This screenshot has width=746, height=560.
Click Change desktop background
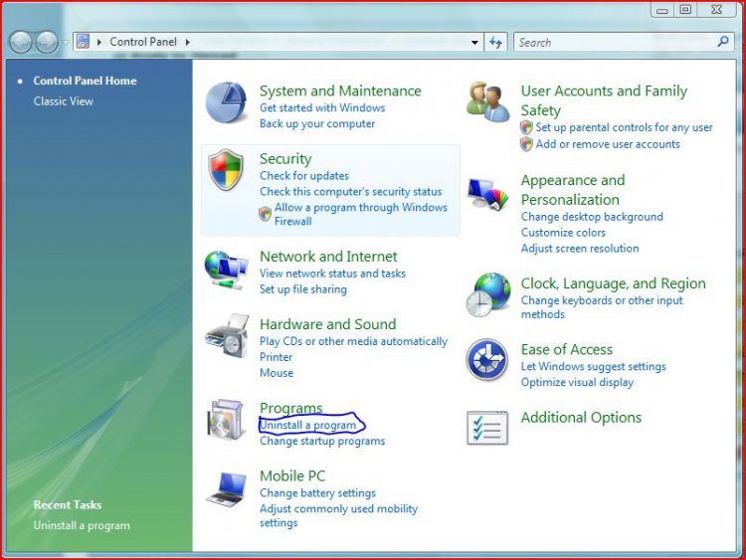[x=592, y=217]
